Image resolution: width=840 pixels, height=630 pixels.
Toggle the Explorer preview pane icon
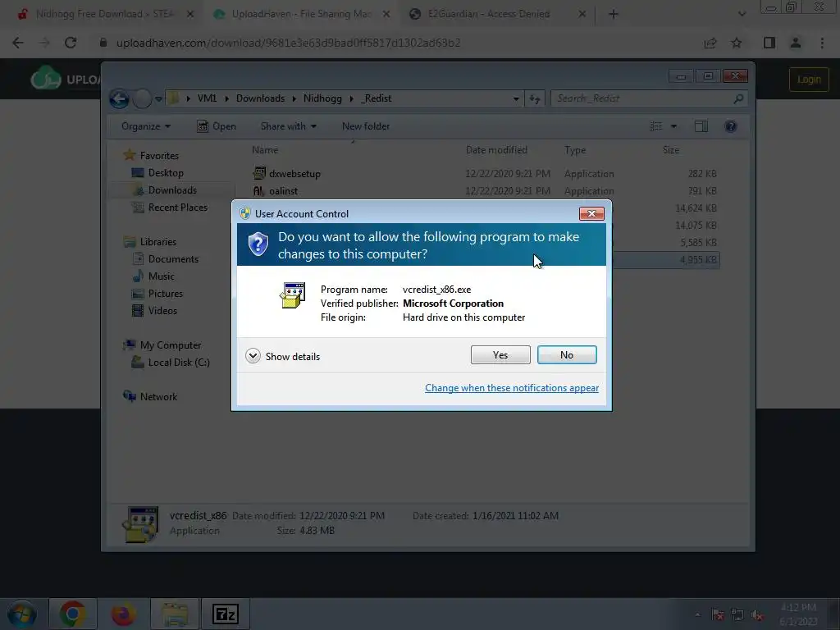(701, 126)
